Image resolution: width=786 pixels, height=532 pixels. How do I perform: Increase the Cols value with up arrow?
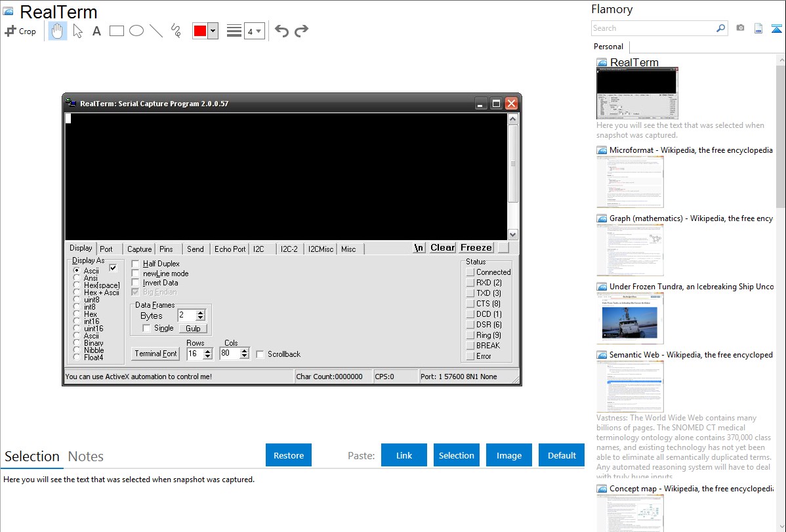(244, 350)
